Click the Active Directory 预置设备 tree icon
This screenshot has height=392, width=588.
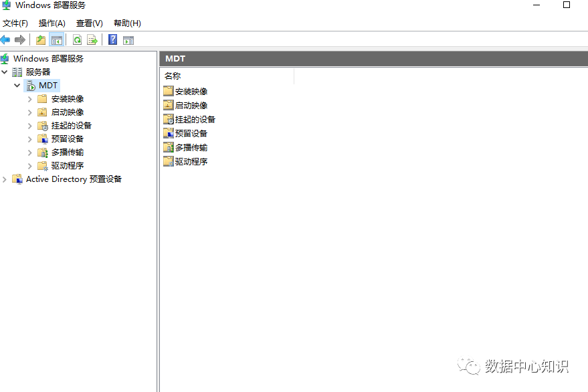click(17, 179)
